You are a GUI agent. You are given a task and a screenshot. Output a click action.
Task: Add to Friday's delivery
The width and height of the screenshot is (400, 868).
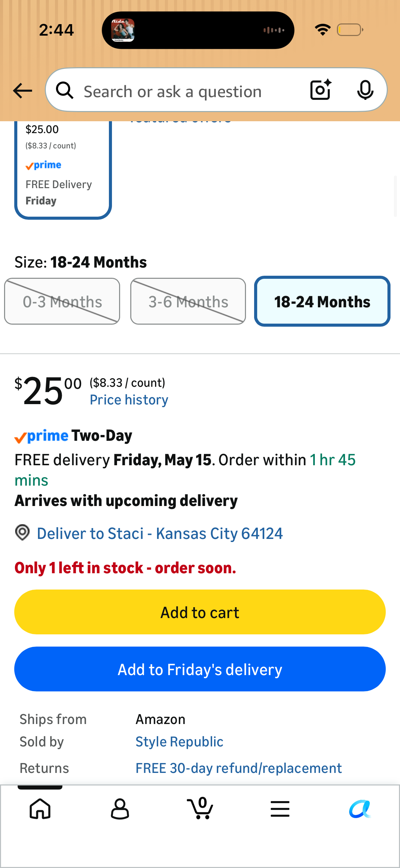coord(200,669)
